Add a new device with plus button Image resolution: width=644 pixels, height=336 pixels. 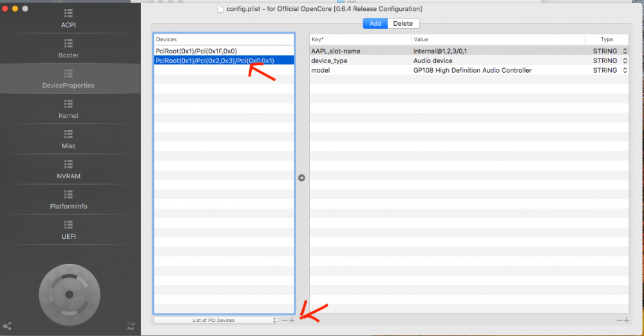pyautogui.click(x=292, y=320)
